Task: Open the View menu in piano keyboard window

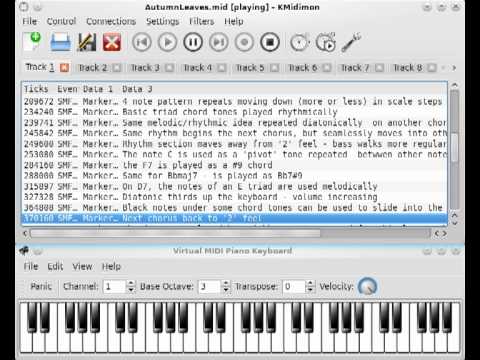Action: (82, 266)
